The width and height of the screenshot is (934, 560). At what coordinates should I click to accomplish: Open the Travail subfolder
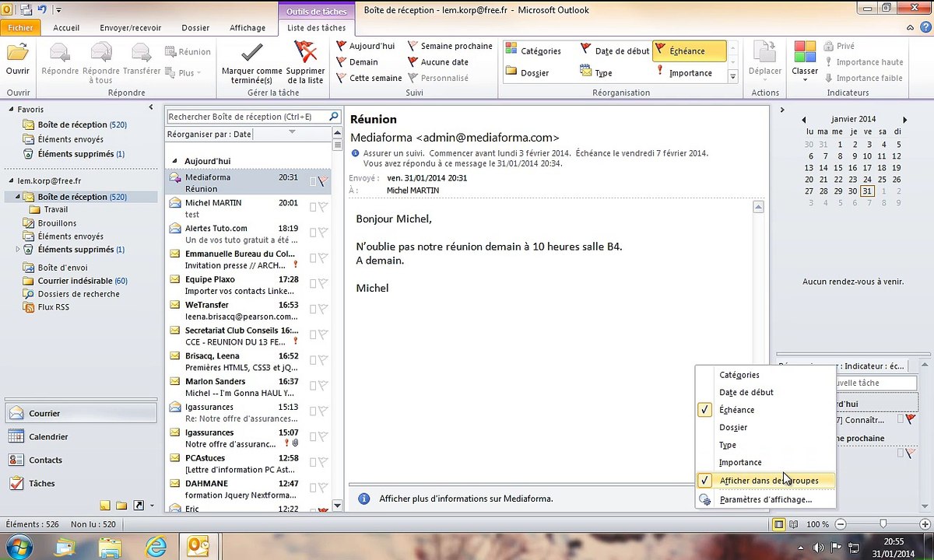(49, 209)
